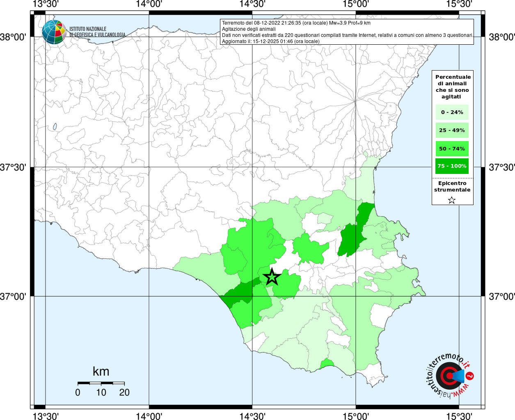The width and height of the screenshot is (515, 420).
Task: Click the 'km' label above the scale bar
Action: pos(101,372)
